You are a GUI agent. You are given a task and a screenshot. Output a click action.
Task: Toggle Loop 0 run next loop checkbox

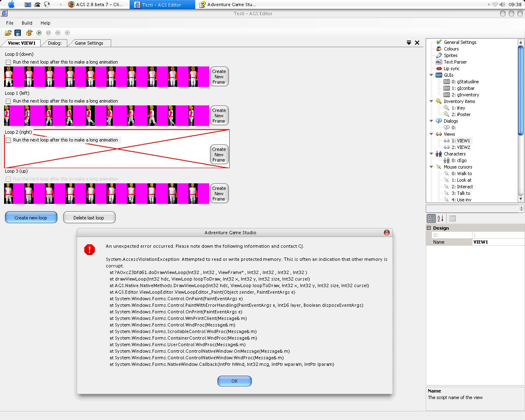click(8, 62)
